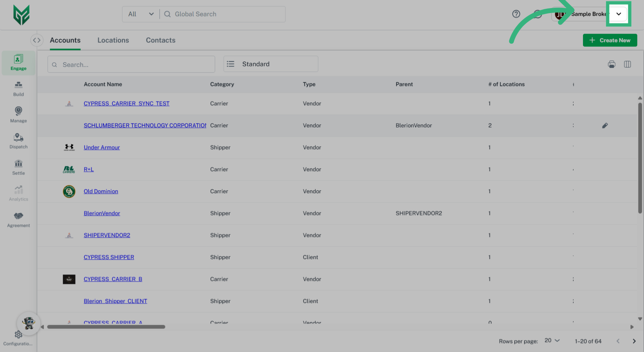Click the Create New button

[610, 40]
